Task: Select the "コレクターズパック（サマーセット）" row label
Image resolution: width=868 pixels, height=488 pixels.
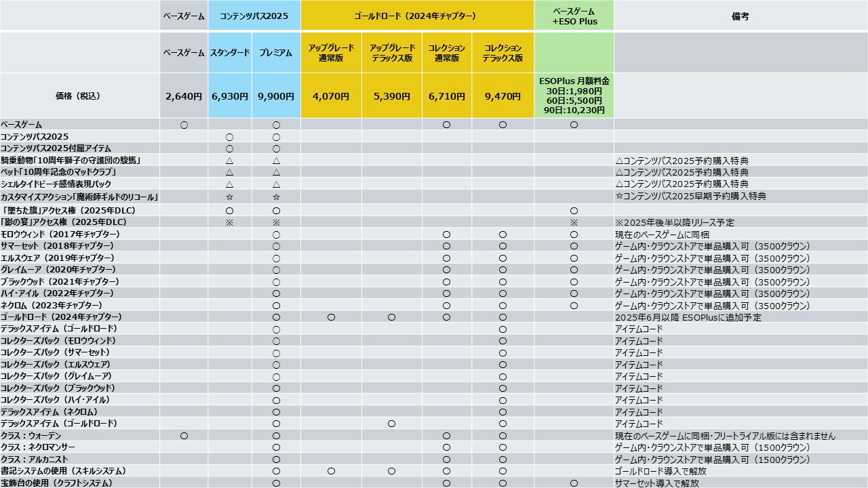Action: (55, 352)
